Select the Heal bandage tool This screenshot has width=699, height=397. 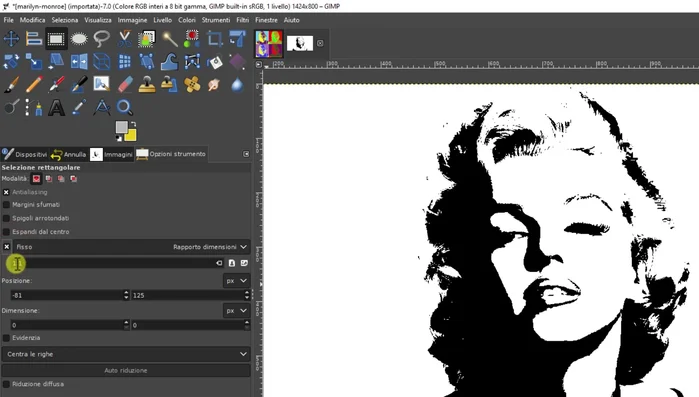(192, 84)
